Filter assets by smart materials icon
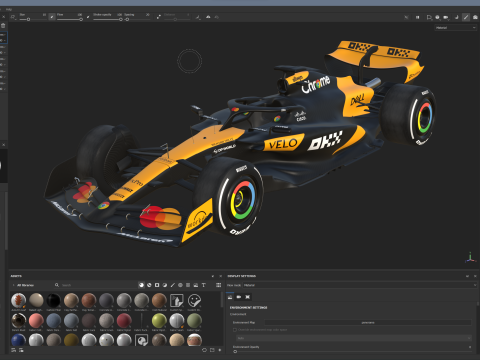Viewport: 480px width, 360px height. tap(149, 285)
